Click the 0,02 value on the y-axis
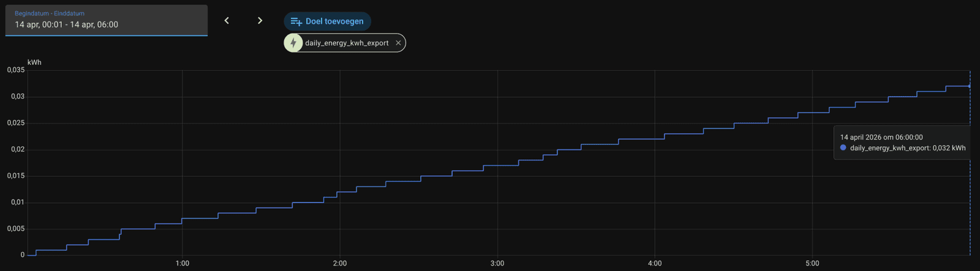Screen dimensions: 980x271 click(x=18, y=149)
